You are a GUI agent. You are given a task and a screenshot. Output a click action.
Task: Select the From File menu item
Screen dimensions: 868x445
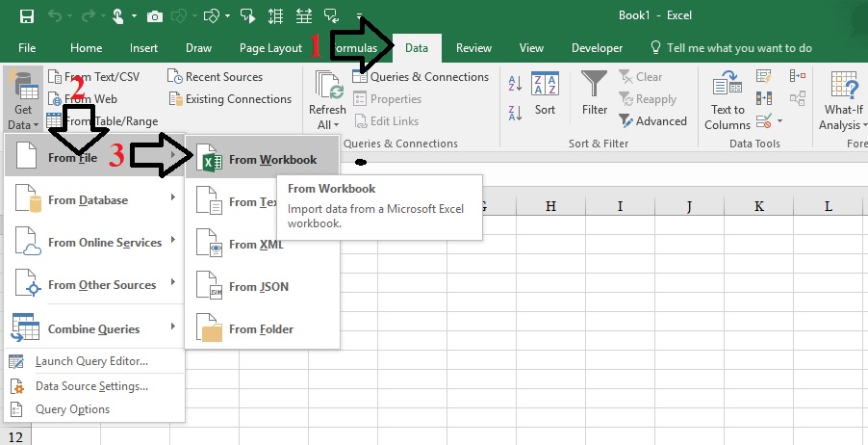click(x=94, y=157)
